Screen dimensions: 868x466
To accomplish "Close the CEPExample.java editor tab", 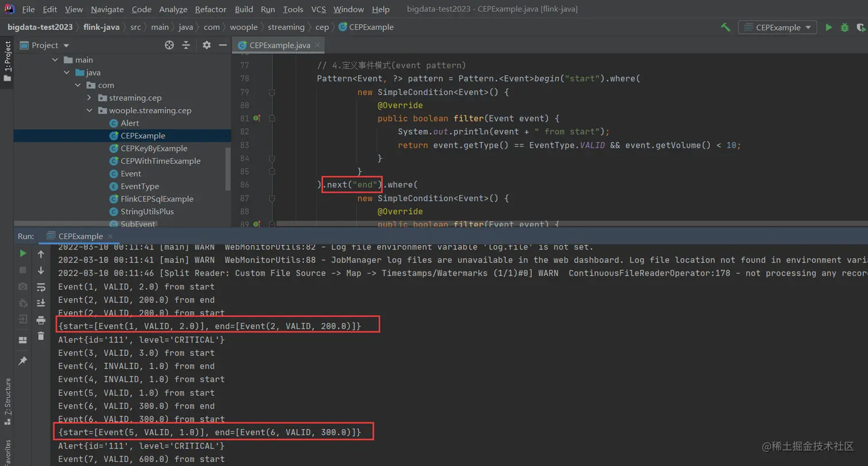I will coord(317,45).
